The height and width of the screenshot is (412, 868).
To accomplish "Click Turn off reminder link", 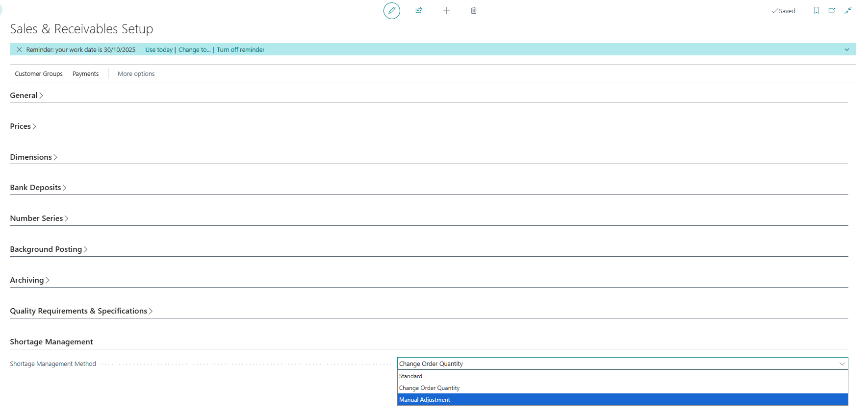I will click(240, 50).
